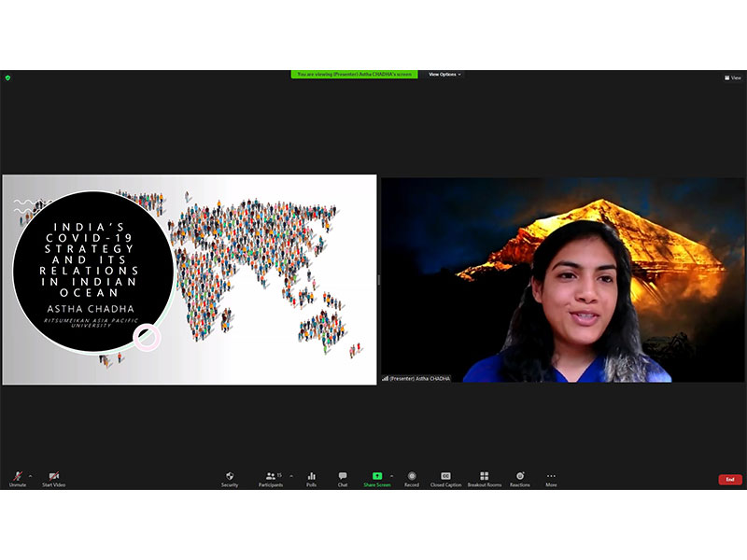The width and height of the screenshot is (747, 560).
Task: Expand share options arrow beside Share Screen
Action: pyautogui.click(x=391, y=475)
